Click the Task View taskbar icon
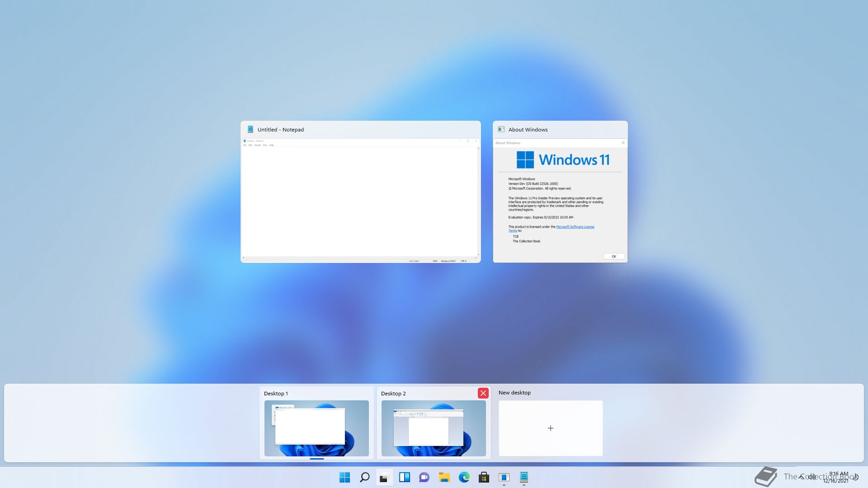This screenshot has width=868, height=488. click(x=384, y=477)
